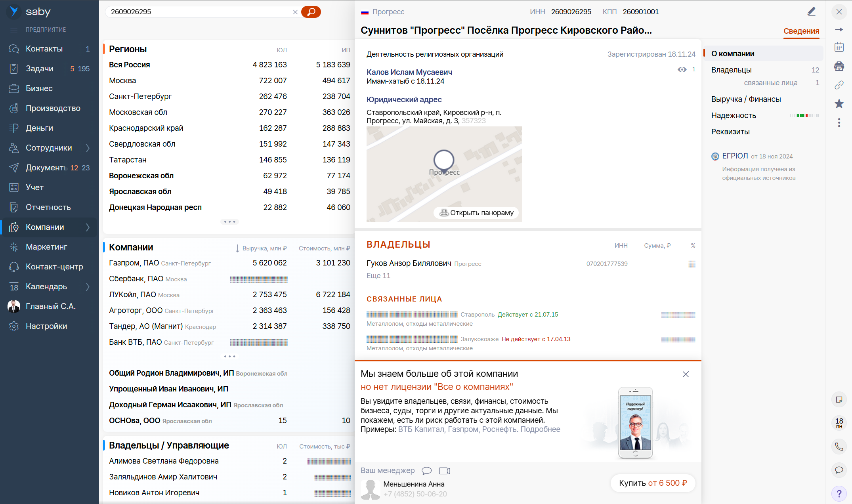Toggle sort arrow for Выручка column
The height and width of the screenshot is (504, 852).
click(237, 248)
